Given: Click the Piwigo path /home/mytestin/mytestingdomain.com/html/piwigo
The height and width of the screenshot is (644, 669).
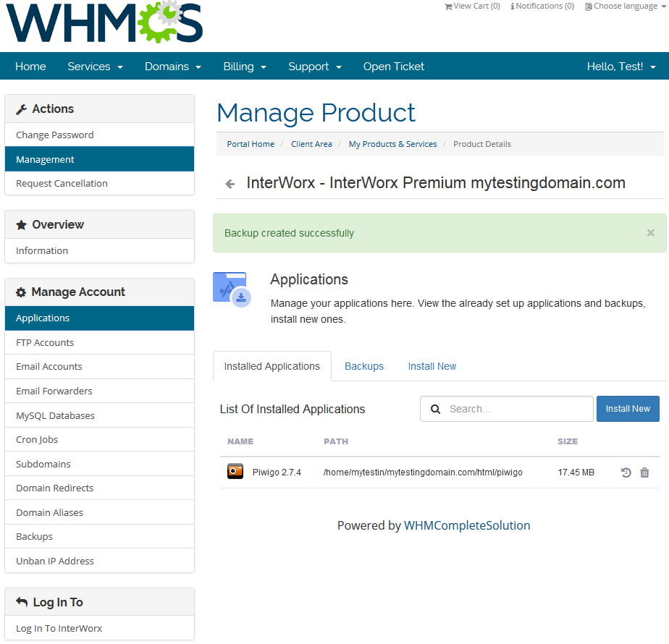Looking at the screenshot, I should pos(423,473).
